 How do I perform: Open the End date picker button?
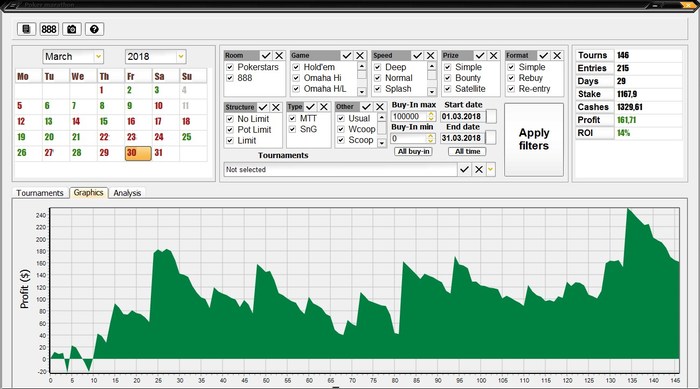point(491,138)
